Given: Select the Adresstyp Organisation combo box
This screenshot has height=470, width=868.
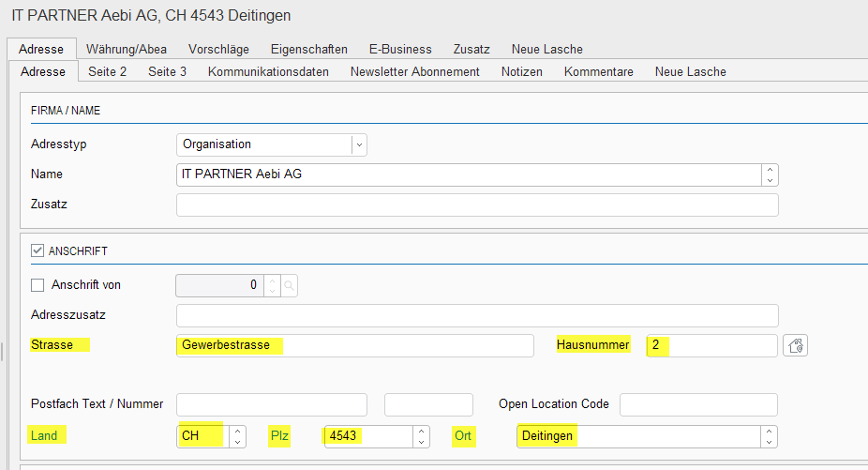Looking at the screenshot, I should (x=271, y=144).
